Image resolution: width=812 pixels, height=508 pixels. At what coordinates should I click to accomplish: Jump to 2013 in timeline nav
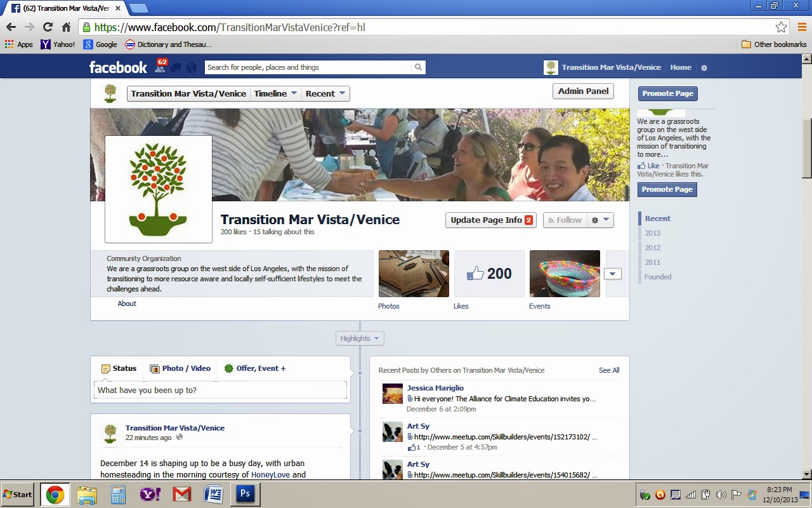coord(653,233)
